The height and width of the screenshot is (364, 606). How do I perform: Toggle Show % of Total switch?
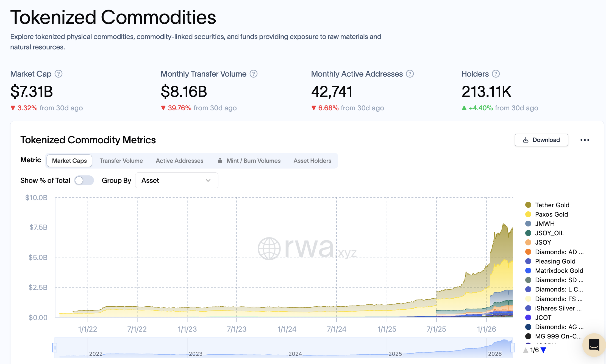click(x=84, y=180)
